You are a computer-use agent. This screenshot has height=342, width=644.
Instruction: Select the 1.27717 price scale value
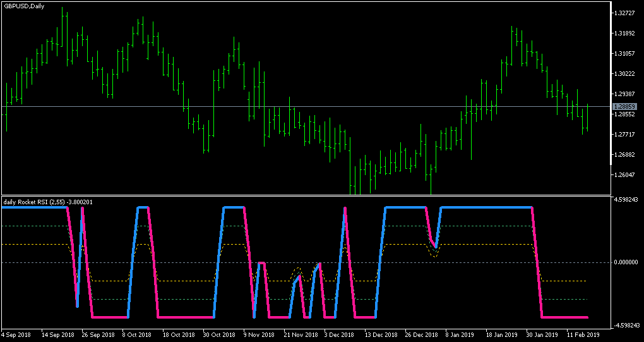tap(624, 135)
